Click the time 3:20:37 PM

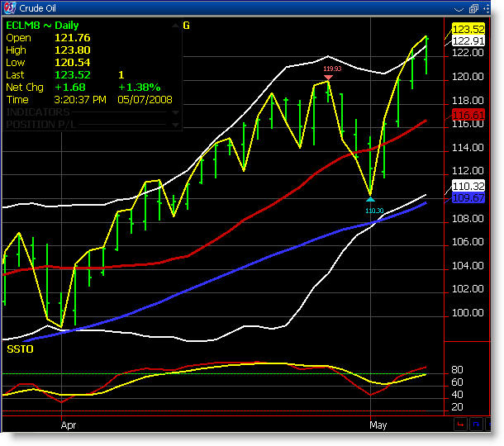pyautogui.click(x=80, y=100)
